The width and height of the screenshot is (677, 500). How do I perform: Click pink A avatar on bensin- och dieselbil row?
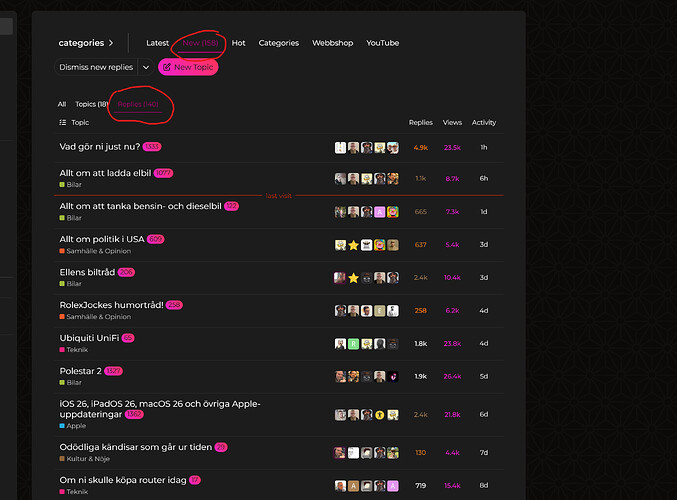pos(380,212)
